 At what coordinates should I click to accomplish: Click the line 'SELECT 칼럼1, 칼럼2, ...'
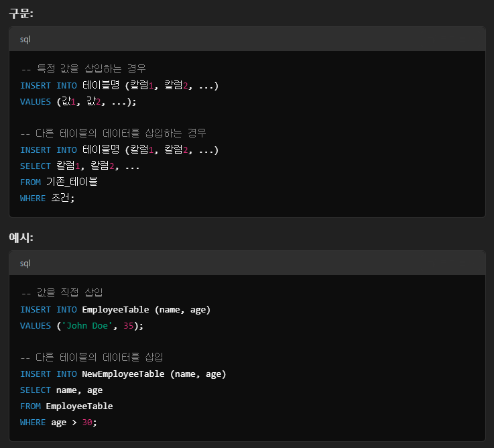(80, 166)
